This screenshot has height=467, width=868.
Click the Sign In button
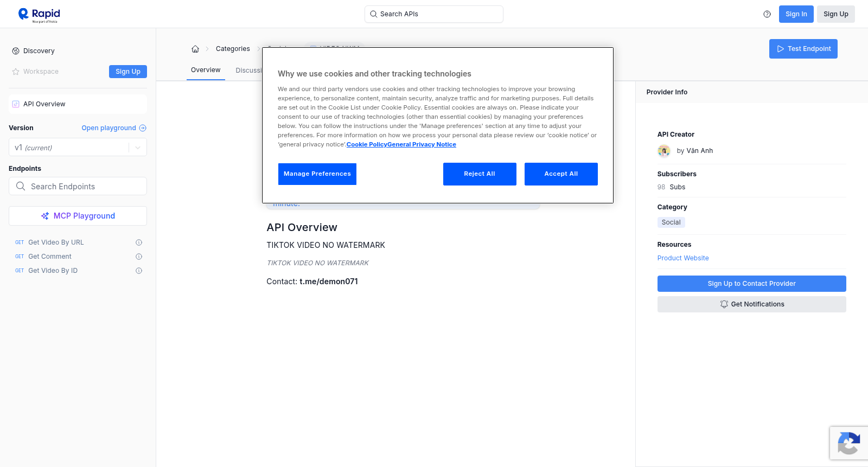tap(796, 14)
